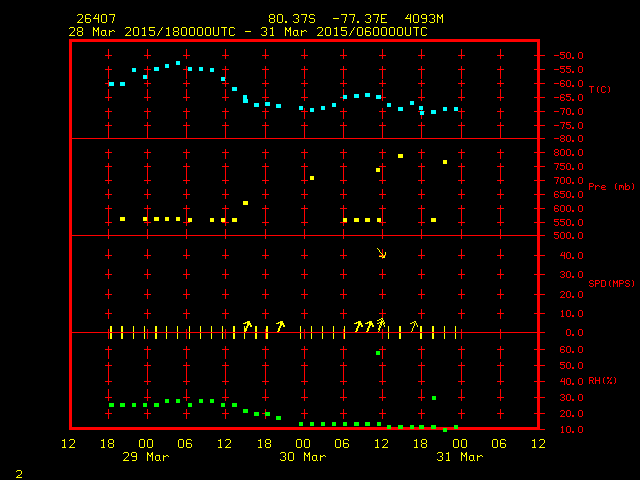Click the RH(%) axis label
This screenshot has width=640, height=480.
point(602,381)
